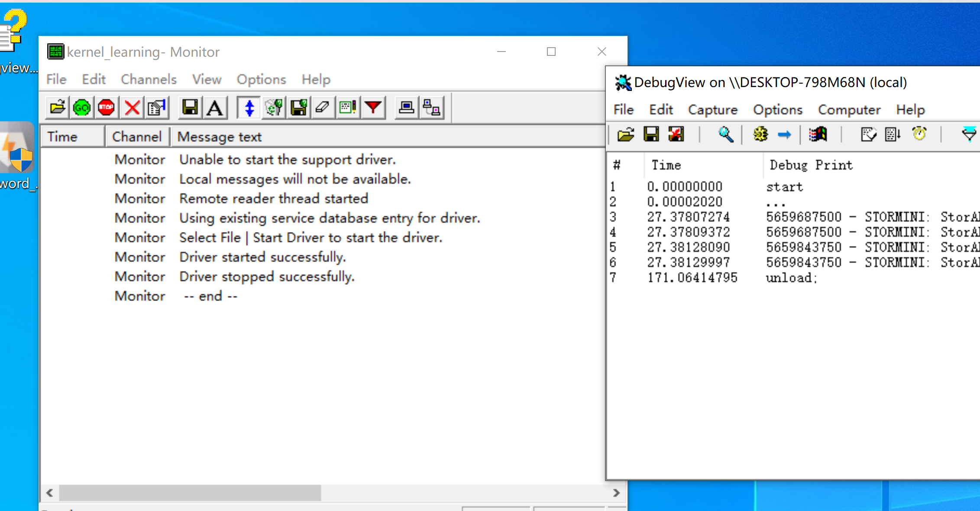The height and width of the screenshot is (511, 980).
Task: Click the green GO start driver icon
Action: pyautogui.click(x=82, y=107)
